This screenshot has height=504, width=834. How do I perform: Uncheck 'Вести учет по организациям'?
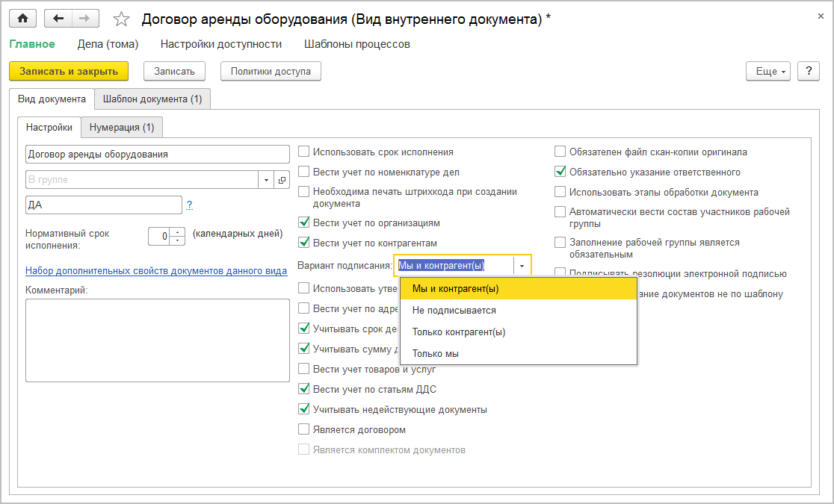[303, 223]
